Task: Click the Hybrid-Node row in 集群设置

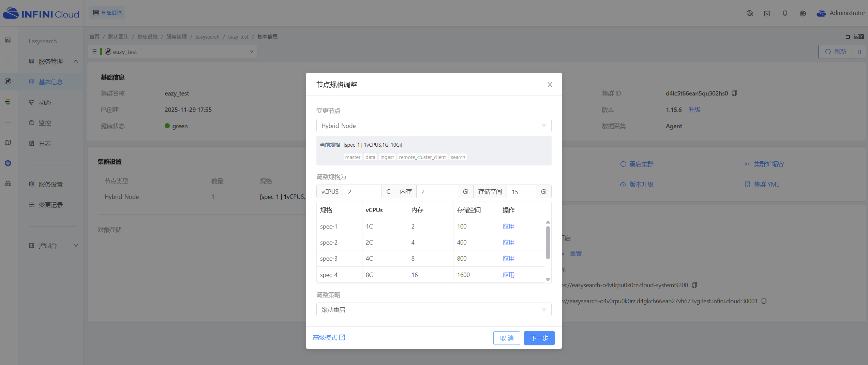Action: [202, 197]
